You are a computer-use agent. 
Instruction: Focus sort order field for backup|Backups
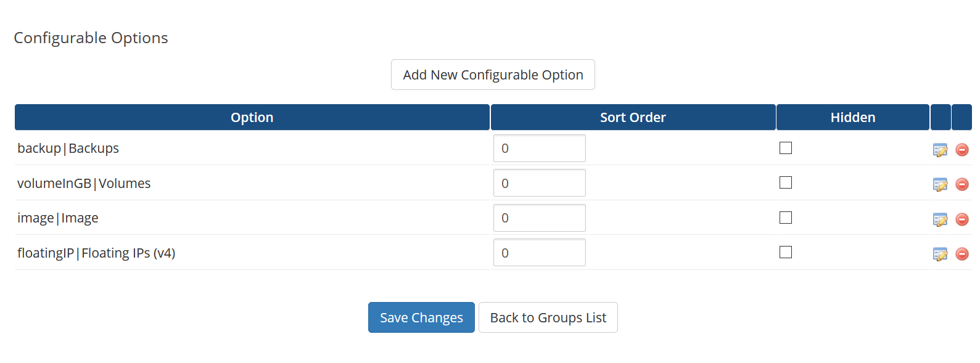pyautogui.click(x=540, y=149)
